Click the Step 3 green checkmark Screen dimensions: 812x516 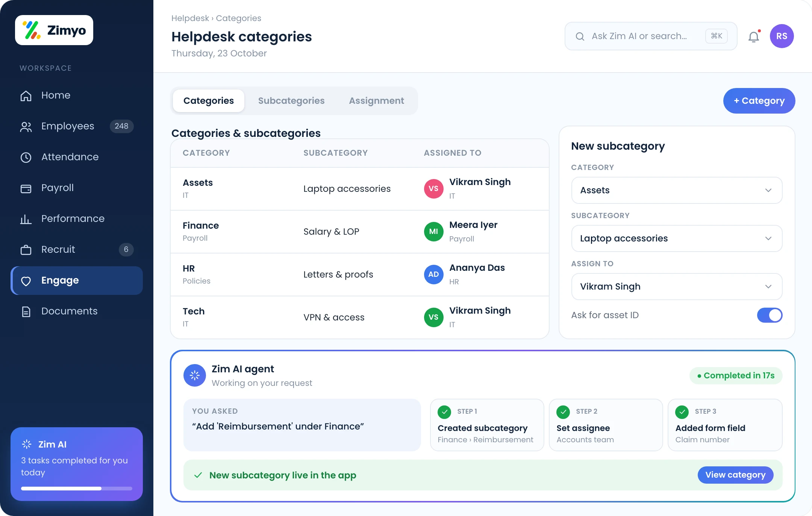point(682,412)
